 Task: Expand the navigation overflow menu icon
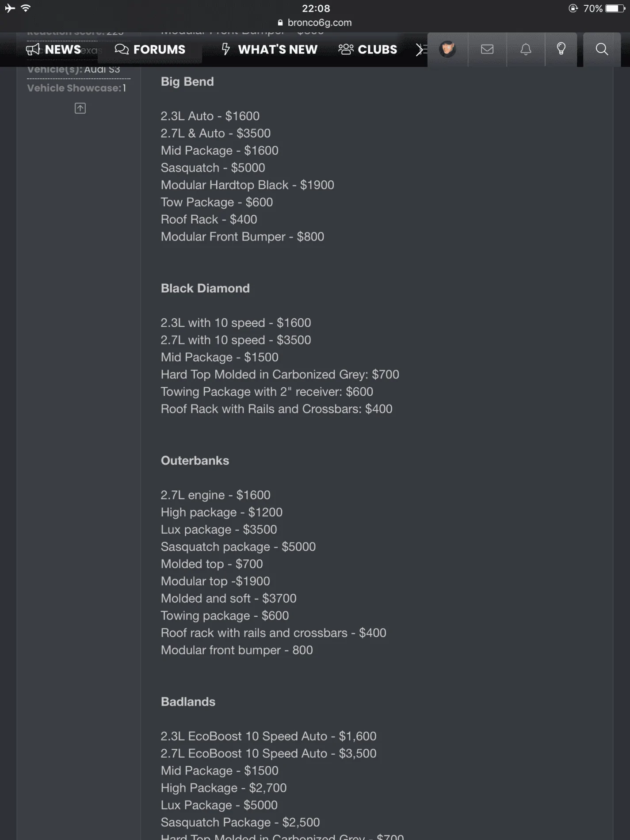tap(421, 50)
